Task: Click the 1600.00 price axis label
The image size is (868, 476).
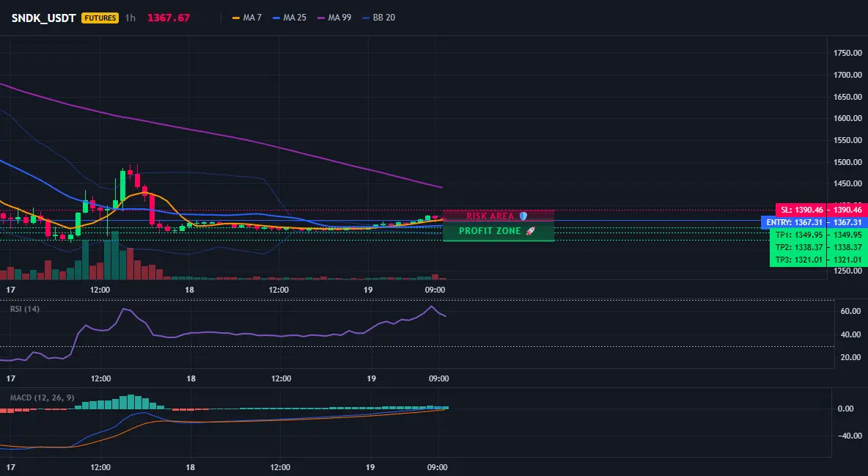Action: coord(847,118)
